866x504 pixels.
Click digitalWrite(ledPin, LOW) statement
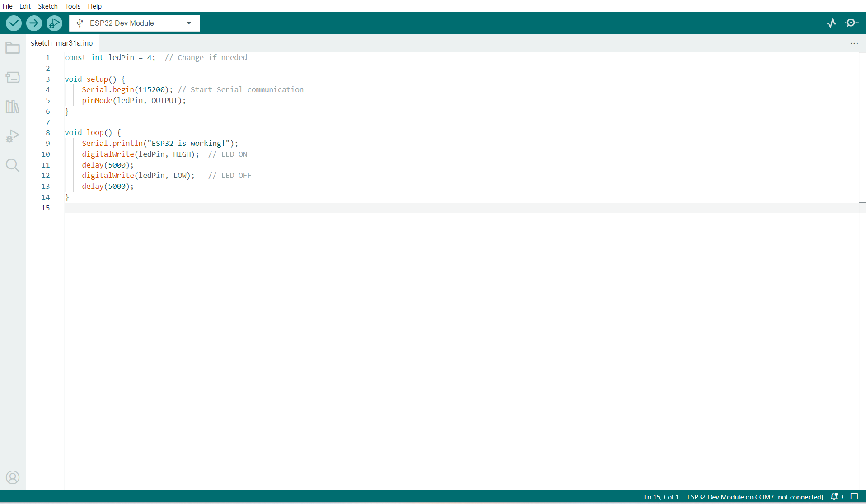[x=138, y=176]
